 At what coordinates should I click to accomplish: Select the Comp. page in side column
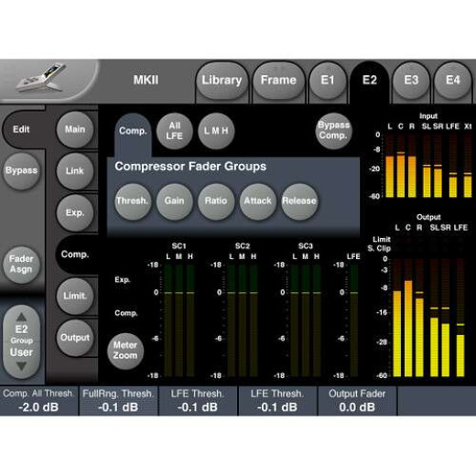[x=75, y=254]
